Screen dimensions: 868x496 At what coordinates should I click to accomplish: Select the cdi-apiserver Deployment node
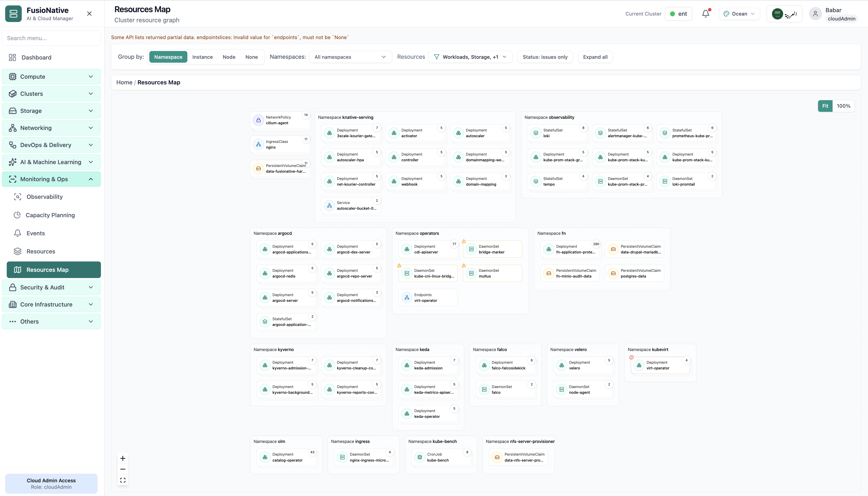click(428, 249)
